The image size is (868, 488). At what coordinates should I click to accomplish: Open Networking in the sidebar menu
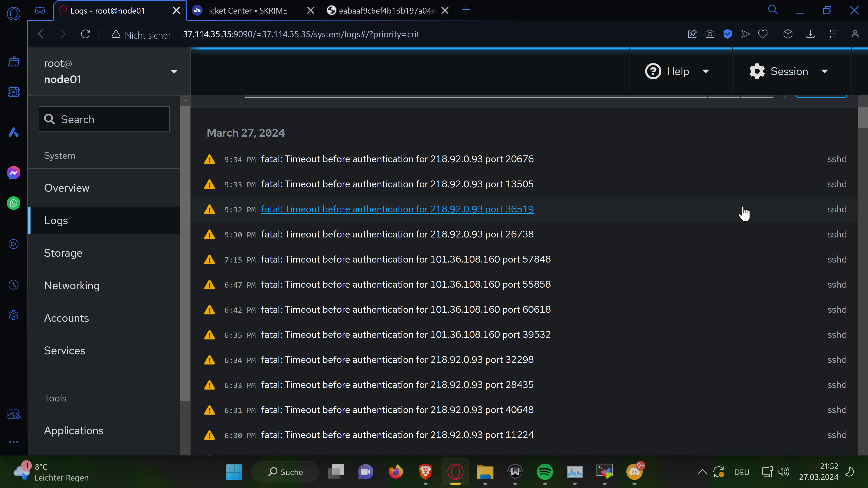point(72,286)
